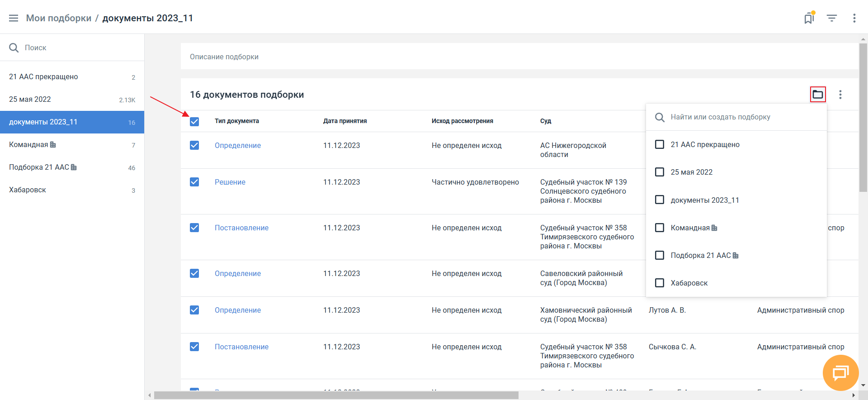The image size is (868, 400).
Task: Open the filter list icon in header
Action: click(x=832, y=18)
